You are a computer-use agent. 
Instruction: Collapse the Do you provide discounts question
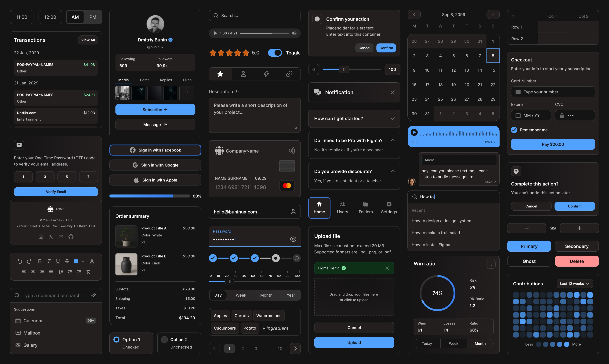pos(392,171)
